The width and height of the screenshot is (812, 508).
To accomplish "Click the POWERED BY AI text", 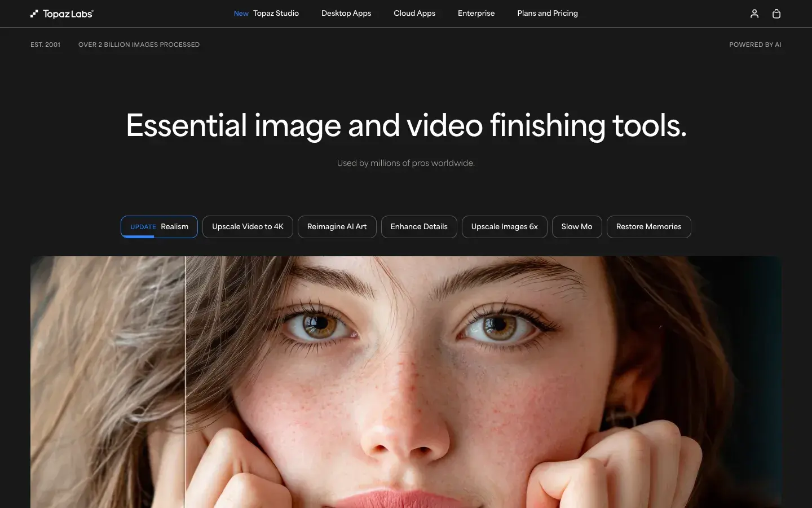I will tap(755, 44).
